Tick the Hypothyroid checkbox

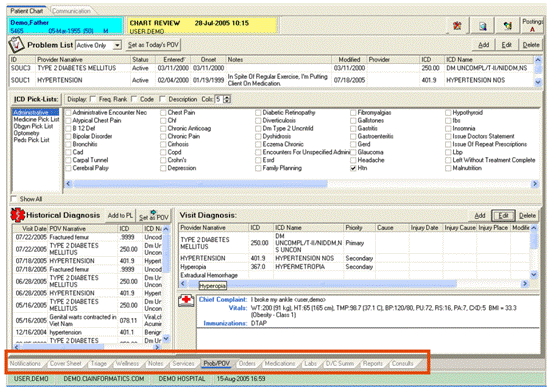point(448,113)
